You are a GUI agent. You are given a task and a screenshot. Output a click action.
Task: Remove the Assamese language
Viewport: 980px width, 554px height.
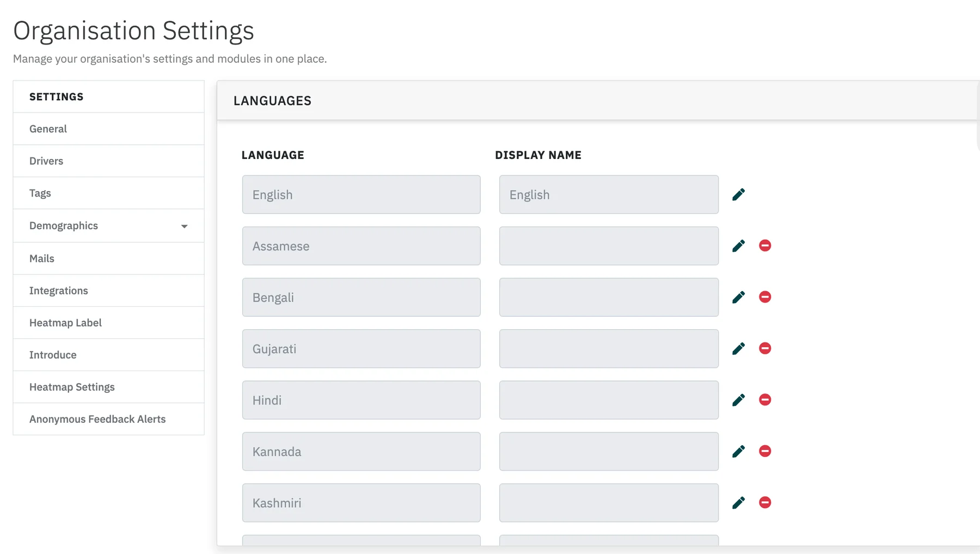765,245
